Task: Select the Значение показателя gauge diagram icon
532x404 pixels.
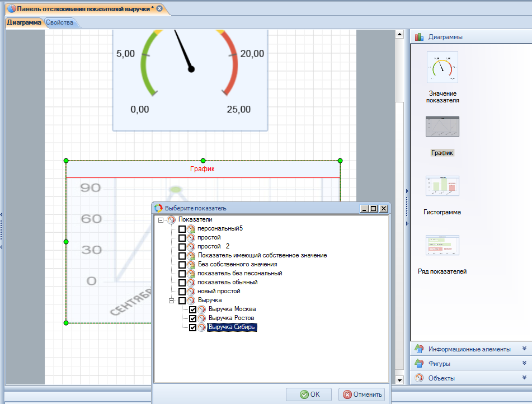Action: (442, 67)
